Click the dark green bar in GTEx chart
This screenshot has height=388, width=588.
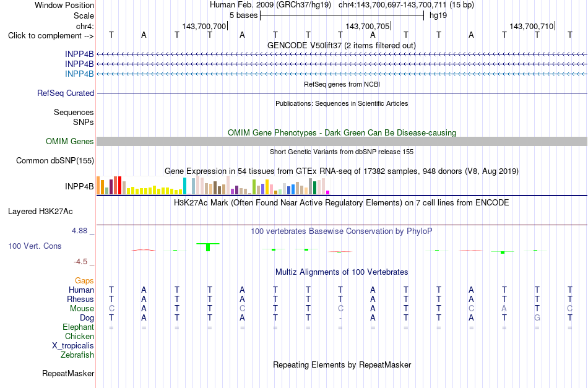314,188
